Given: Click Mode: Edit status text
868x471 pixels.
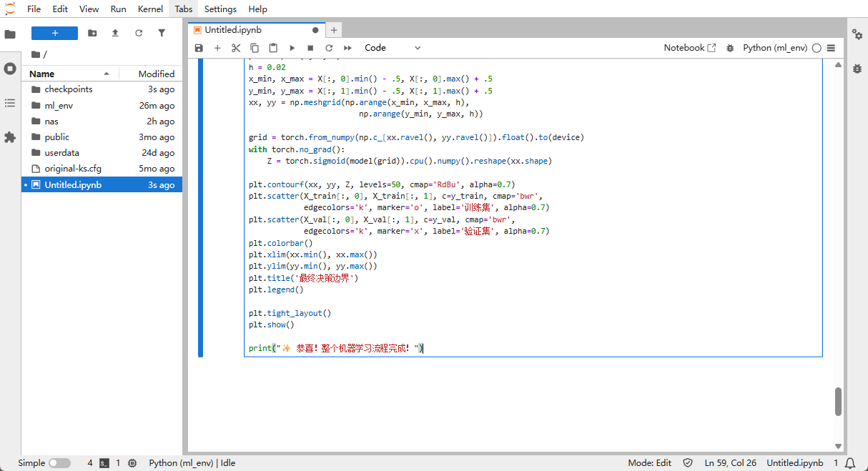Looking at the screenshot, I should coord(650,463).
